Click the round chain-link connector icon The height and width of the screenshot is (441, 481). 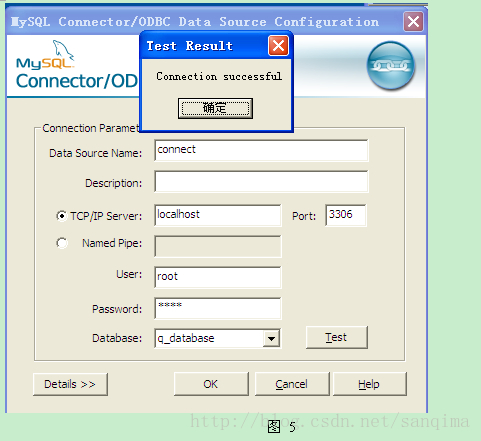(x=391, y=66)
